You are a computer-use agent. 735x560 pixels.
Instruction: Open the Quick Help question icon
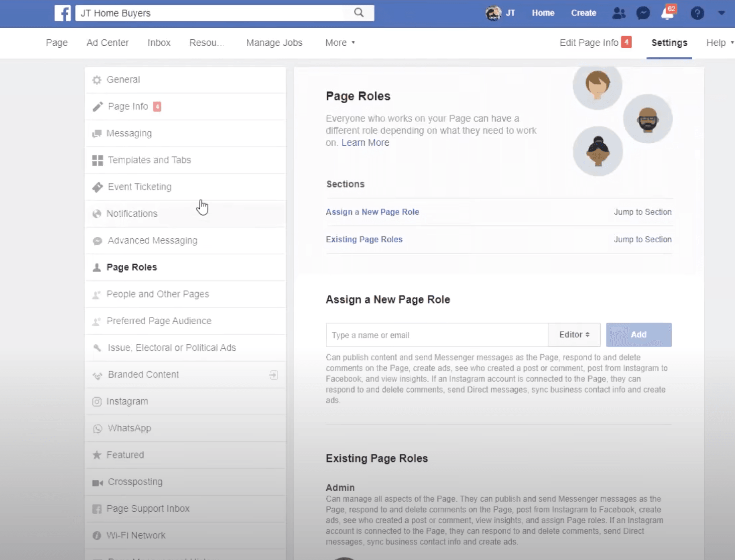tap(697, 13)
